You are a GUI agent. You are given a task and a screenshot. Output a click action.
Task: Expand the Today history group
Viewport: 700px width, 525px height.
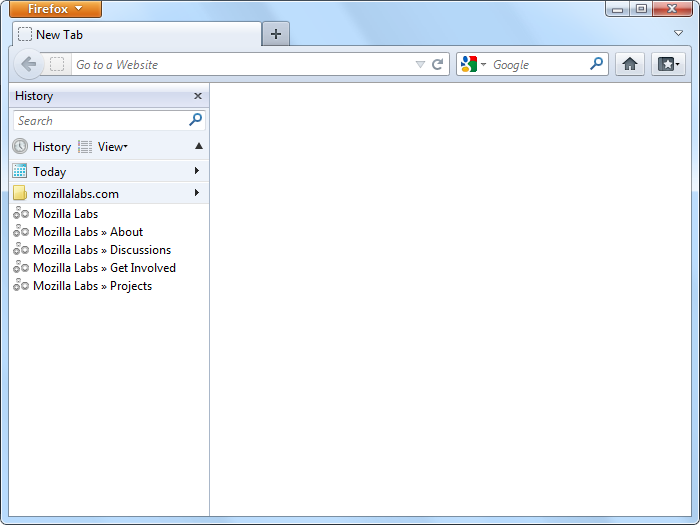[x=197, y=171]
